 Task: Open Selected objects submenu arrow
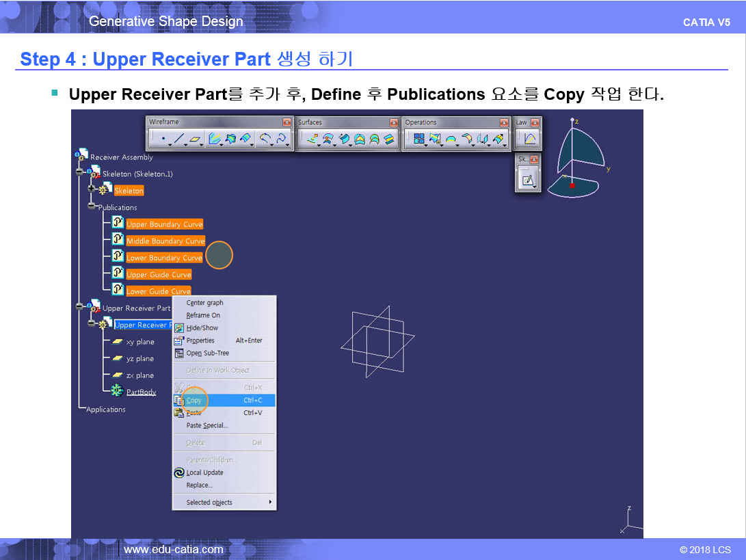270,503
